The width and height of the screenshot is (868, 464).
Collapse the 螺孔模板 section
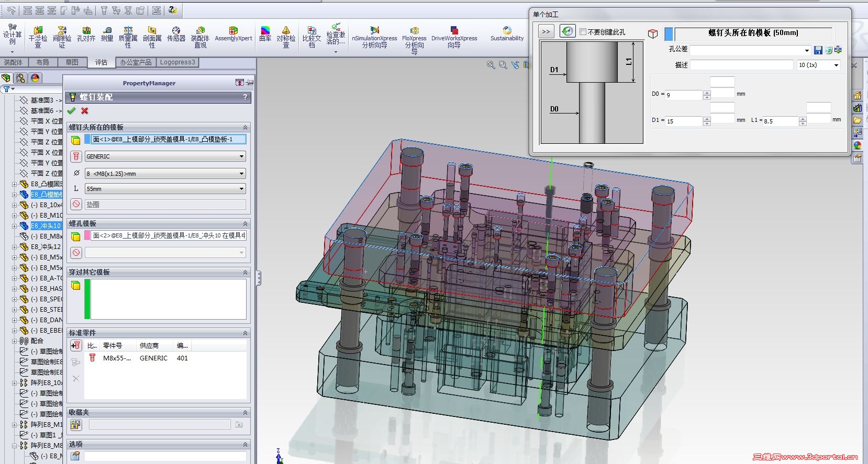(245, 224)
